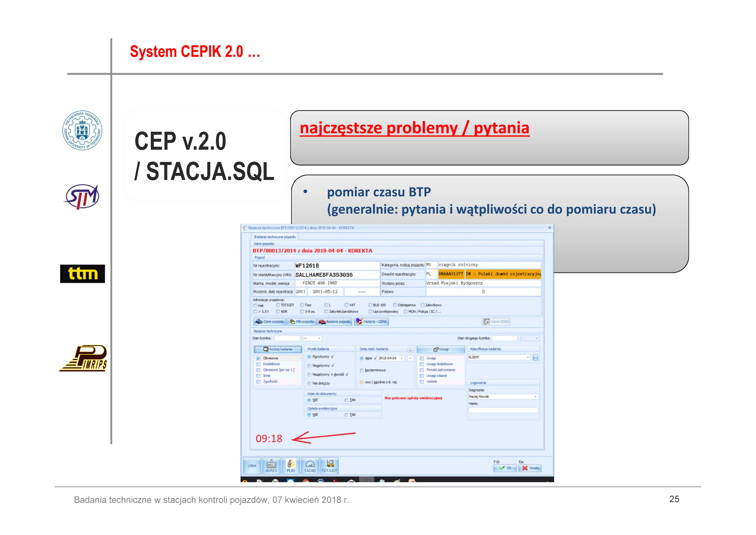
Task: Click the VIN field SALLHAME8FA353036
Action: click(x=337, y=275)
